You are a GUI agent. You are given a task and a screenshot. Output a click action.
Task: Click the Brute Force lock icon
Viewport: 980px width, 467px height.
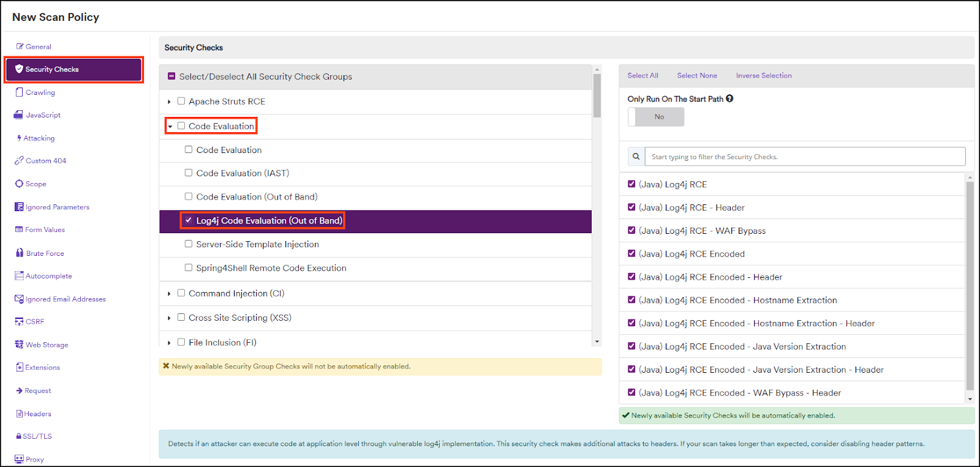click(x=20, y=253)
